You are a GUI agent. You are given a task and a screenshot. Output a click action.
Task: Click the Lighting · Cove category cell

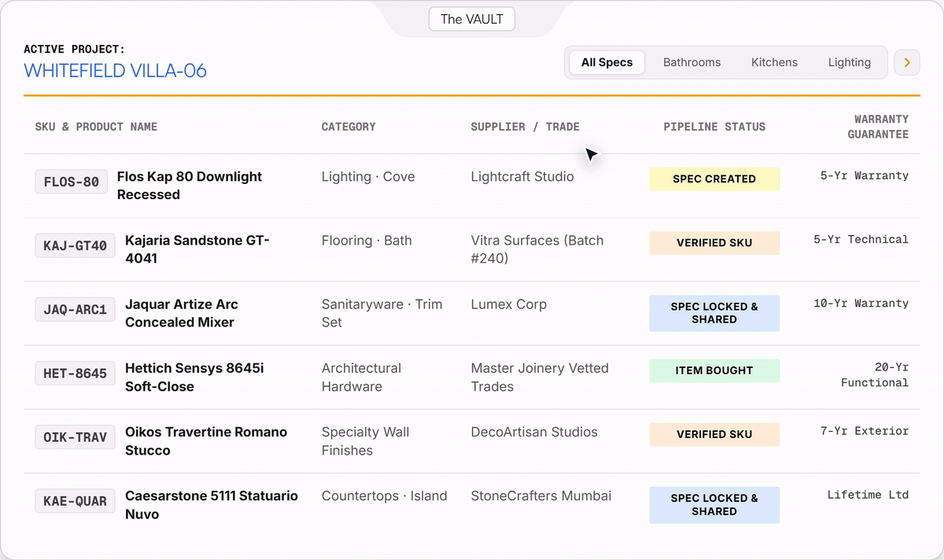point(368,176)
